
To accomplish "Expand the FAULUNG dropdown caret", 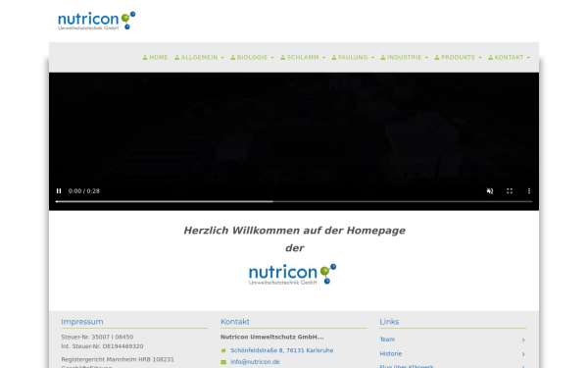I will 372,58.
